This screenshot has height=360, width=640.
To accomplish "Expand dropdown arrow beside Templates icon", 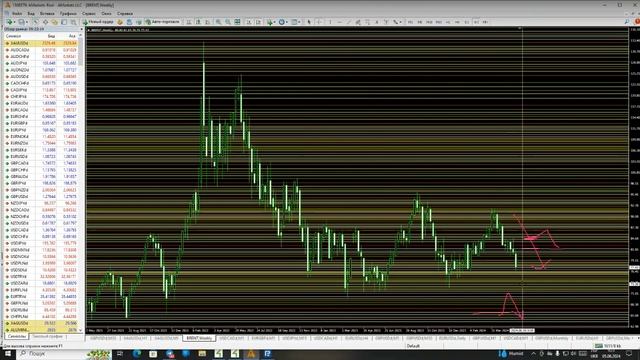I will (x=299, y=22).
